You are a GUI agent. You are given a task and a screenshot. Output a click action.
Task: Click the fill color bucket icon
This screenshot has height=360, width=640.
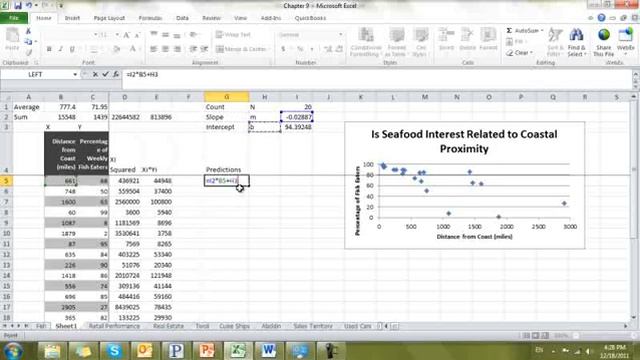[116, 49]
